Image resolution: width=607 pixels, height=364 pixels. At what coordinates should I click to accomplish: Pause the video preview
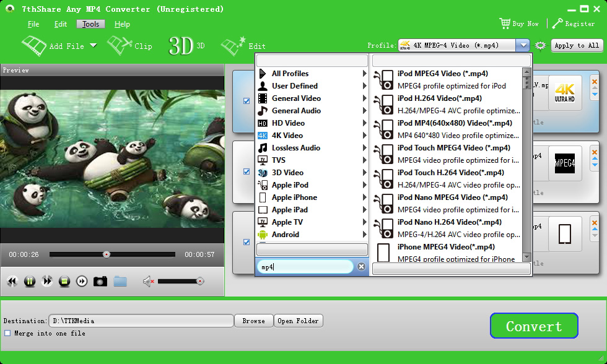click(x=29, y=282)
